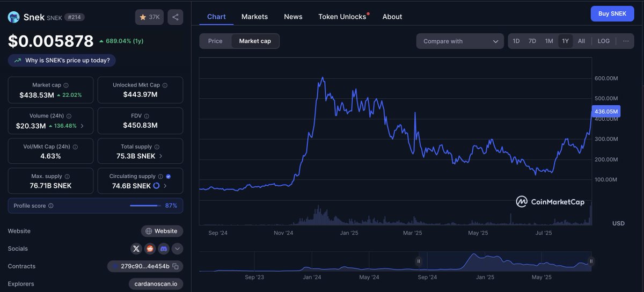The height and width of the screenshot is (292, 644).
Task: Click the 436.05M current value label on chart
Action: (606, 112)
